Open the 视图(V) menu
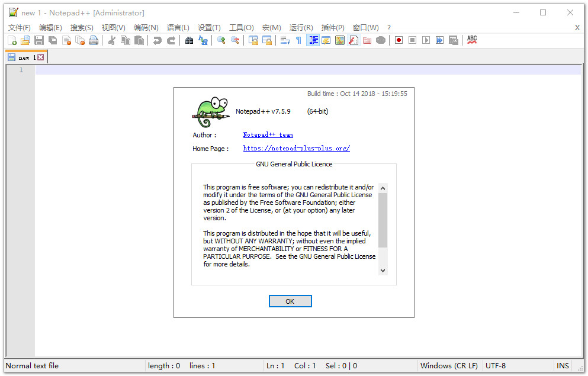 coord(113,28)
